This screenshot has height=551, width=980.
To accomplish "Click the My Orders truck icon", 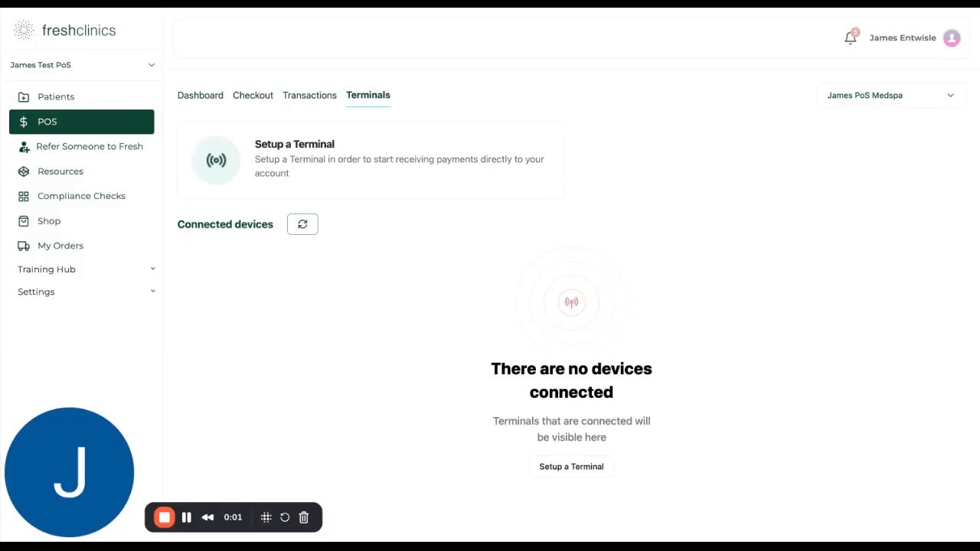I will point(24,246).
